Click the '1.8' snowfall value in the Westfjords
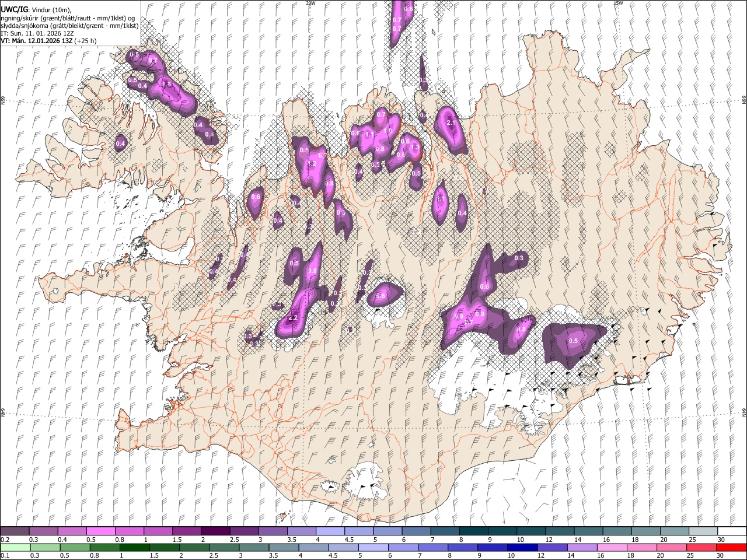Viewport: 747px width, 560px height. (166, 85)
